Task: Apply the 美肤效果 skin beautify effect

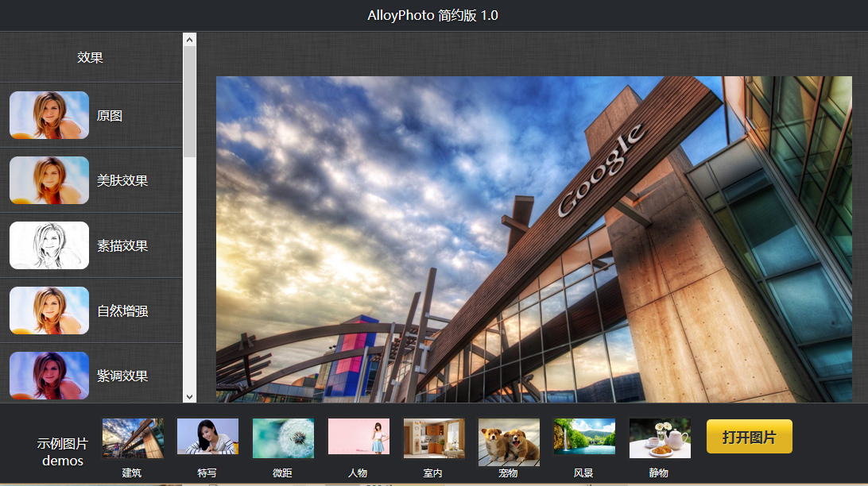Action: [49, 180]
